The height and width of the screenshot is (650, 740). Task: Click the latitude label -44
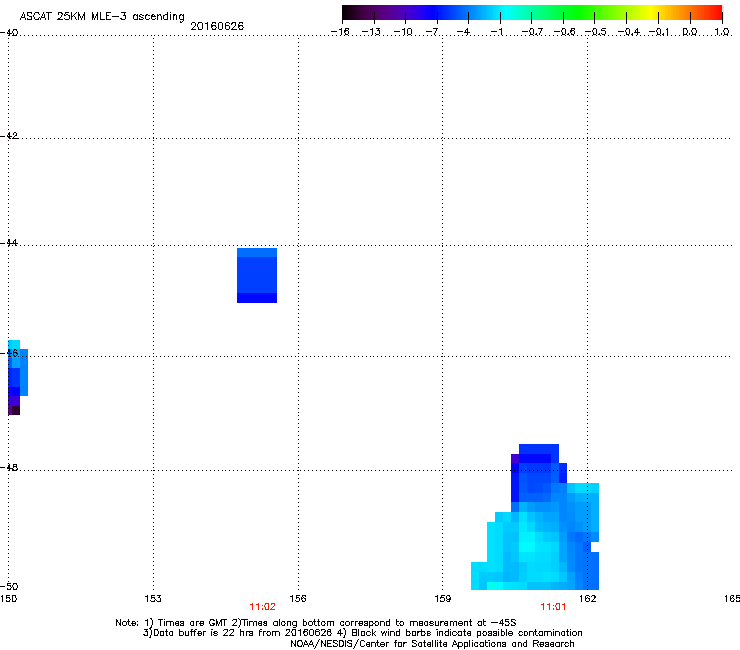coord(9,243)
